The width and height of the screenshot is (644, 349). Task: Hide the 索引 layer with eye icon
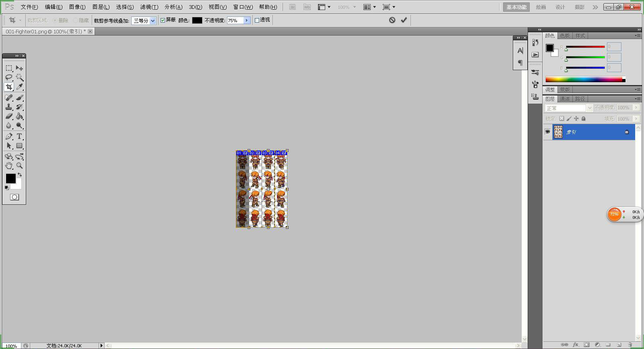(547, 132)
